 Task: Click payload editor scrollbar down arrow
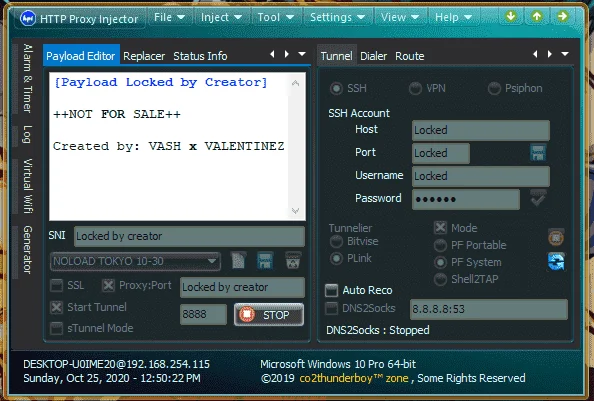click(295, 211)
